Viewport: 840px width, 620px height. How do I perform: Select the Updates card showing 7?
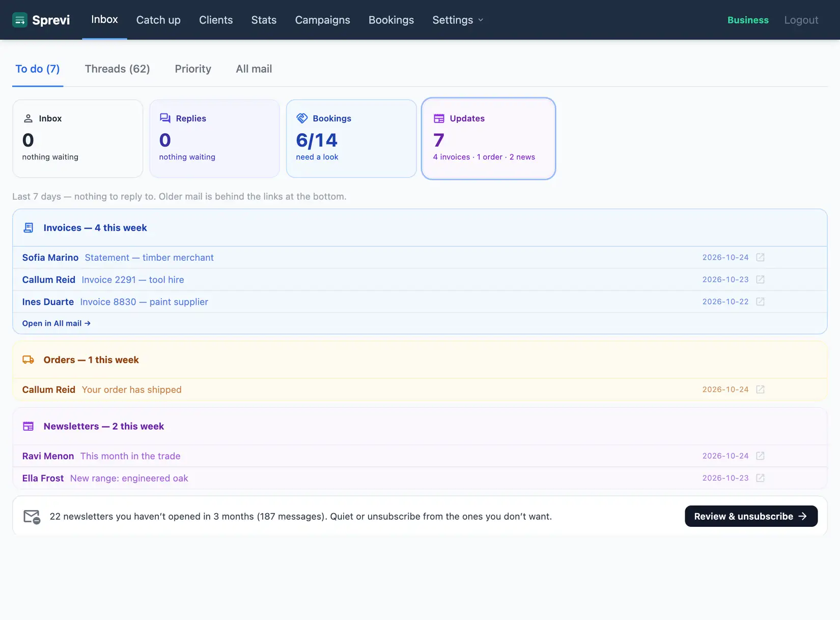click(x=488, y=138)
